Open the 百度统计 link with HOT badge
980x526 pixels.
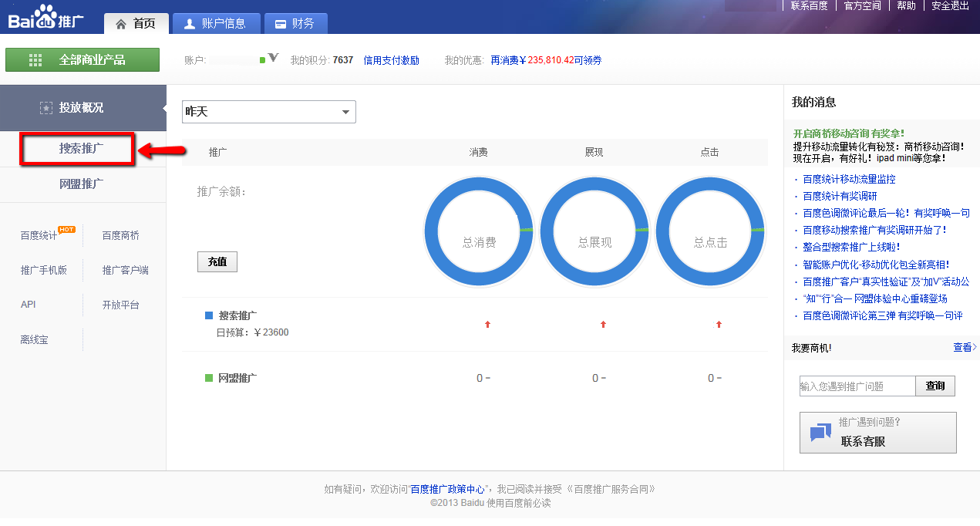pyautogui.click(x=39, y=236)
